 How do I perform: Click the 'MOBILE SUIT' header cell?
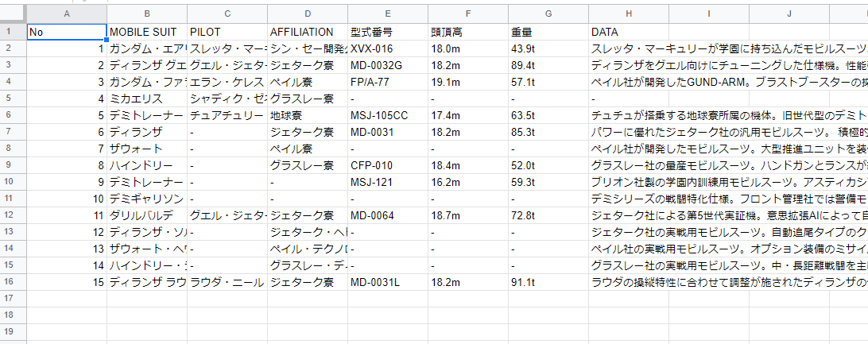coord(147,32)
